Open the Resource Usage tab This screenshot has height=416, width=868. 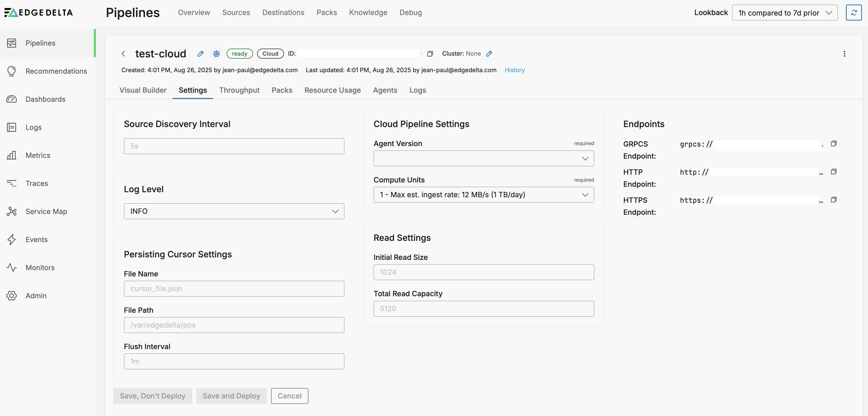(x=333, y=90)
